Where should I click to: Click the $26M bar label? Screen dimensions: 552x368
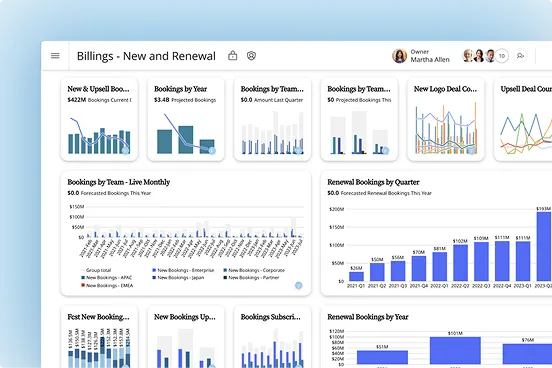356,268
